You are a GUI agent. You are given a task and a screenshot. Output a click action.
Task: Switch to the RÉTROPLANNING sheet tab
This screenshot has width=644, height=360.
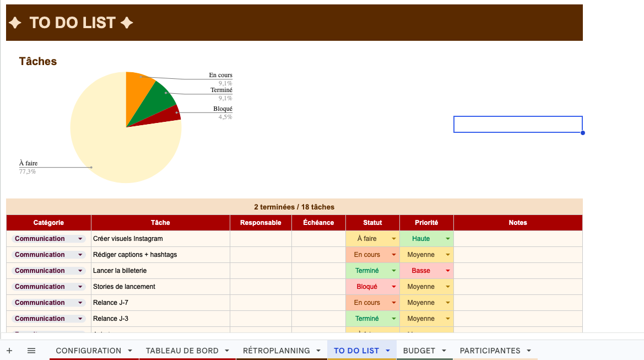pyautogui.click(x=276, y=351)
